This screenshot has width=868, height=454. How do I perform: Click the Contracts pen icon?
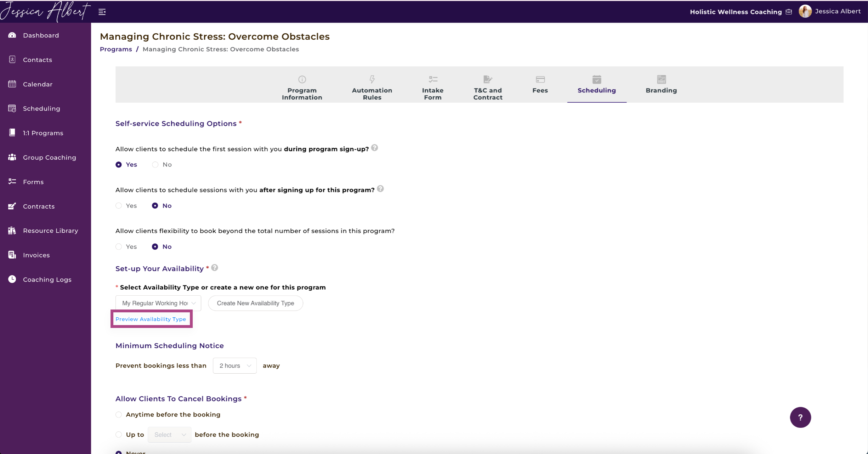pyautogui.click(x=12, y=206)
